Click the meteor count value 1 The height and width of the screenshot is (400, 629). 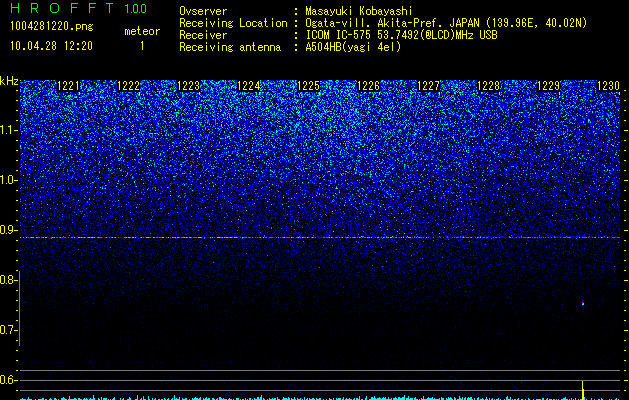click(x=142, y=46)
